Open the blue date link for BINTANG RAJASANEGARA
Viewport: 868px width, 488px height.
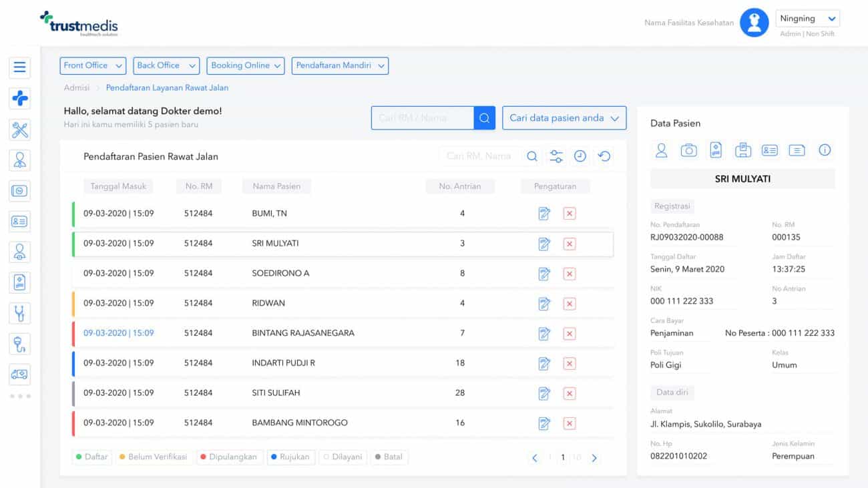(118, 333)
